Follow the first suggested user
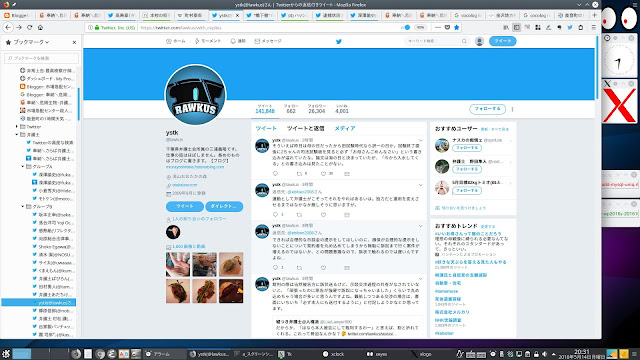 pos(467,148)
